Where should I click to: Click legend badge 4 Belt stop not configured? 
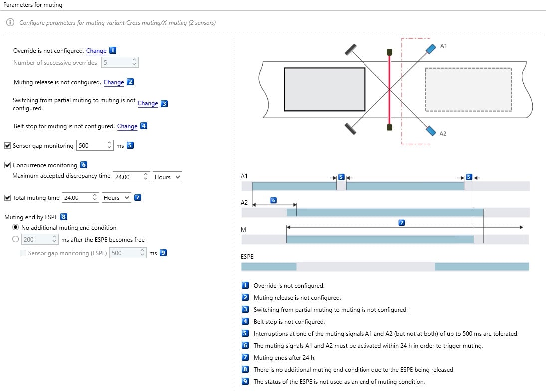[245, 321]
